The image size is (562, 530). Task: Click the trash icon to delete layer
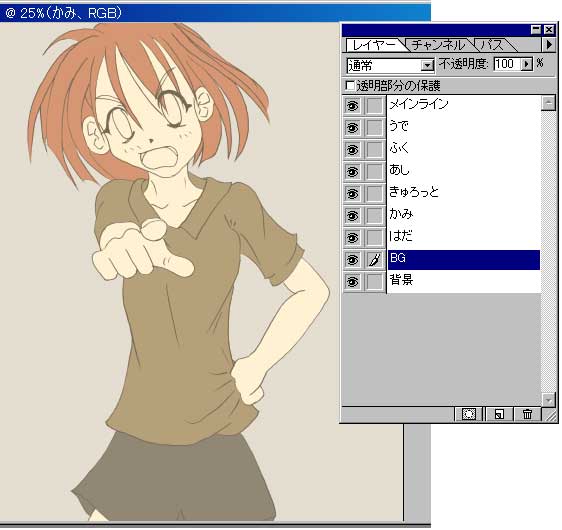(x=527, y=414)
